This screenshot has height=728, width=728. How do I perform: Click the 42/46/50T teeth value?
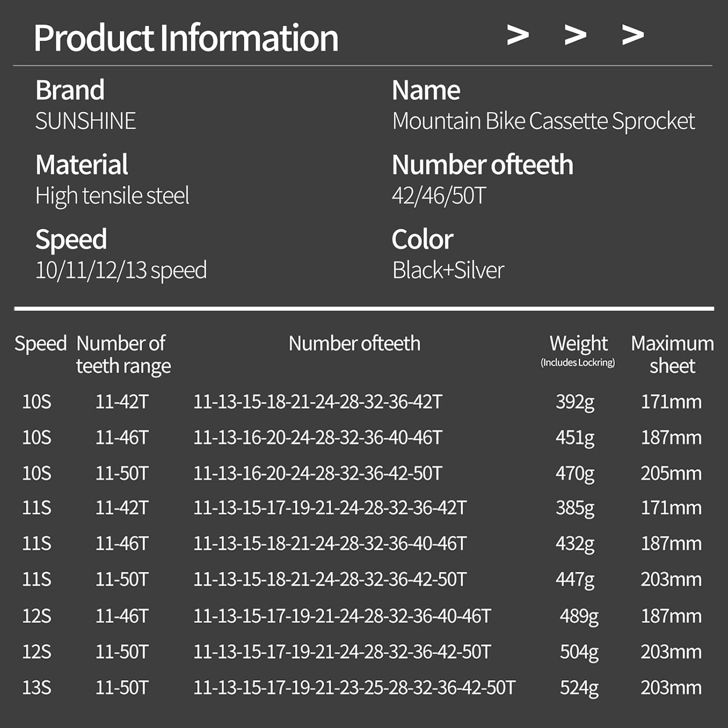439,196
